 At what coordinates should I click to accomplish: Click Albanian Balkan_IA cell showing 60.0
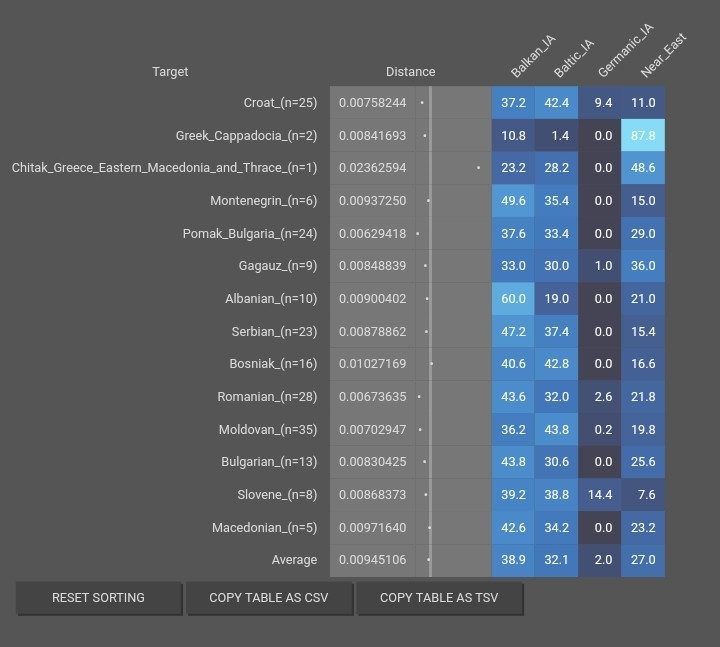point(513,299)
